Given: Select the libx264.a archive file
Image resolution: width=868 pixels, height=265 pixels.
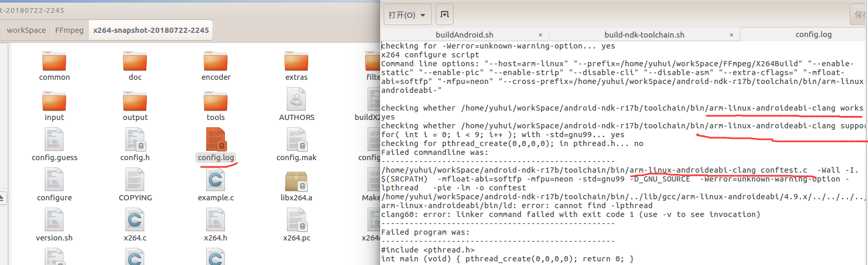Looking at the screenshot, I should (x=296, y=180).
